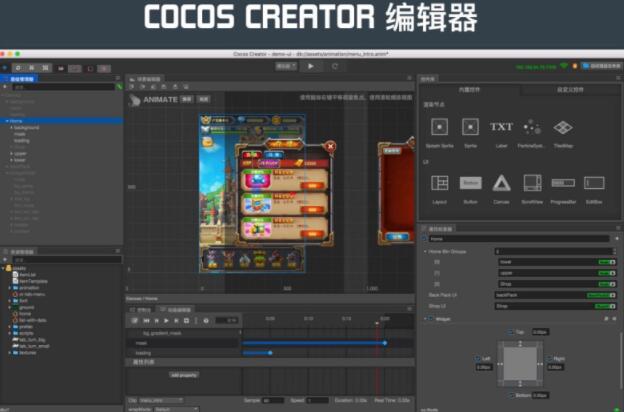Select the timeline editor tab
Screen dimensions: 624x412
(x=176, y=309)
